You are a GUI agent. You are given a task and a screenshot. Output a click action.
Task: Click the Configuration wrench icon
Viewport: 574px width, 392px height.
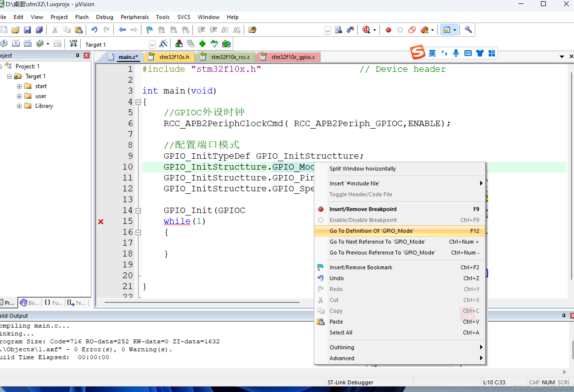[x=468, y=30]
